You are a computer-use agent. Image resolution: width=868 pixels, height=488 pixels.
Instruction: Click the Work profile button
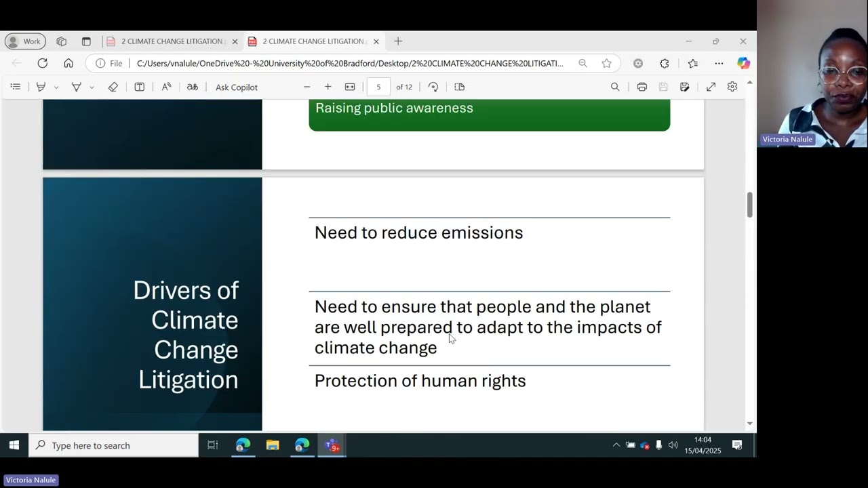(25, 41)
